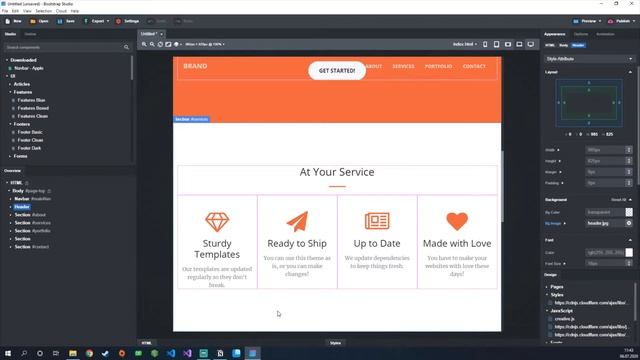Switch to the Online components tab
Image resolution: width=640 pixels, height=360 pixels.
30,34
